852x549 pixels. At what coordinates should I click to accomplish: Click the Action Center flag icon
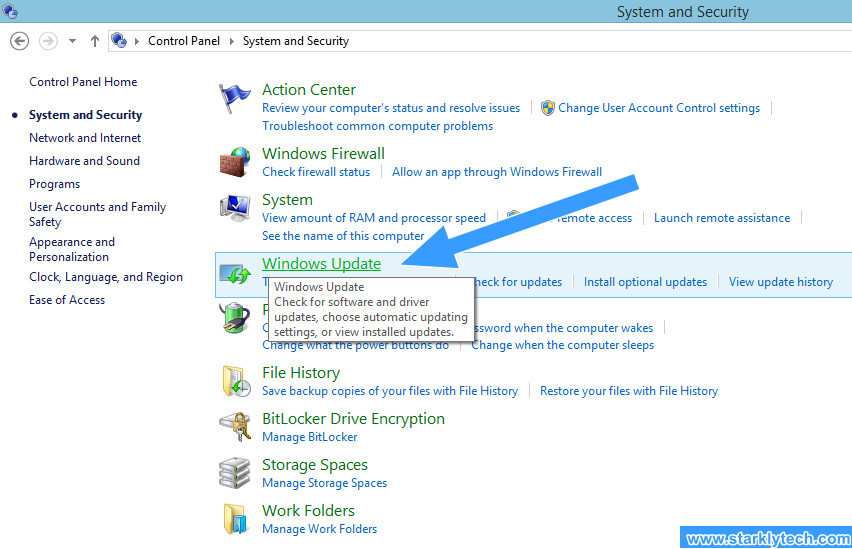[234, 99]
